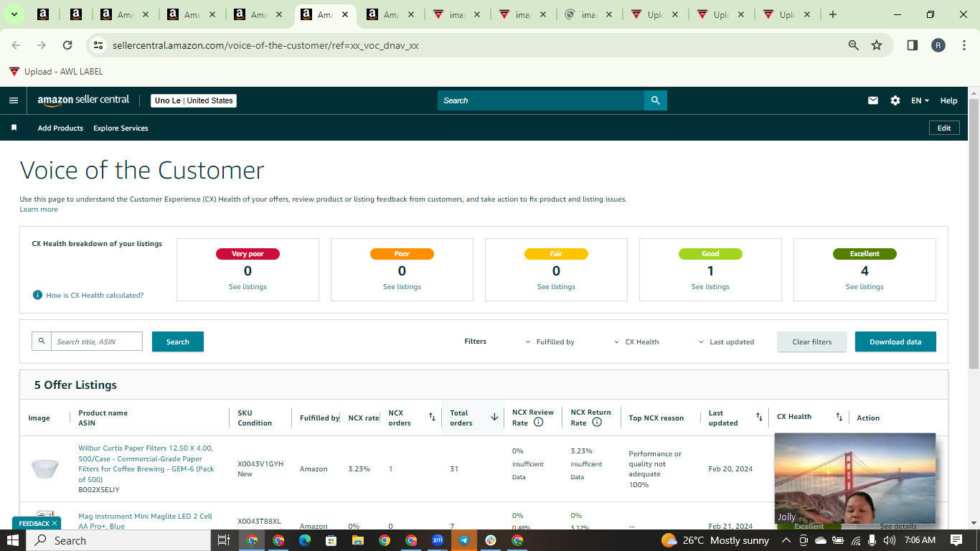Expand the CX Health filter dropdown
This screenshot has width=980, height=551.
coord(636,342)
